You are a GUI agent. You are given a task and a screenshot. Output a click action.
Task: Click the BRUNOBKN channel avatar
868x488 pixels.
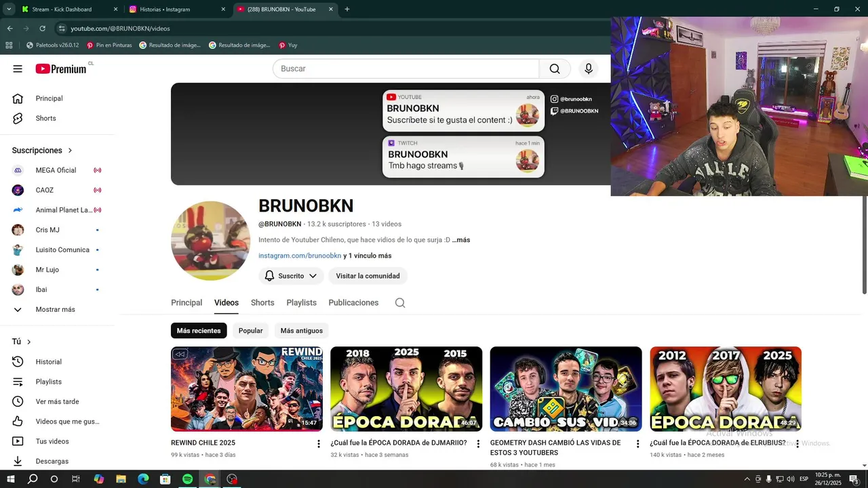coord(210,241)
